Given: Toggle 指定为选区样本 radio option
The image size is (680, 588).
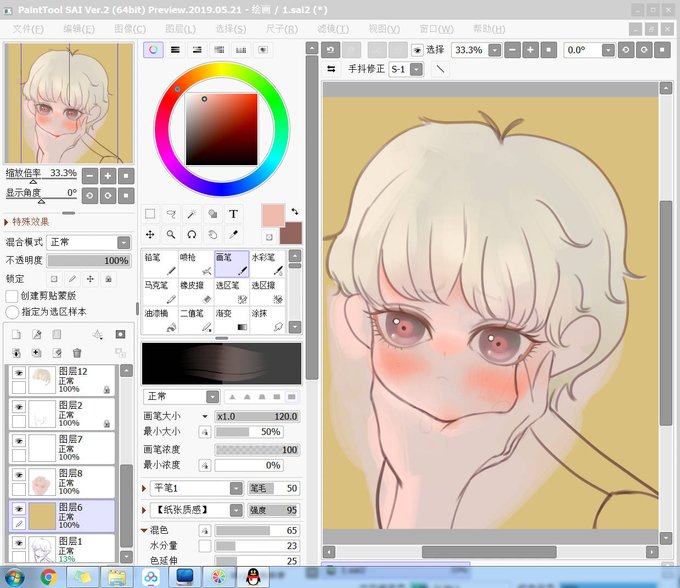Looking at the screenshot, I should tap(12, 312).
